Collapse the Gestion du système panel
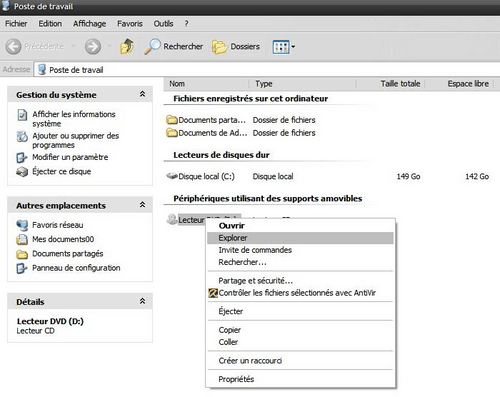The height and width of the screenshot is (397, 500). [x=142, y=94]
